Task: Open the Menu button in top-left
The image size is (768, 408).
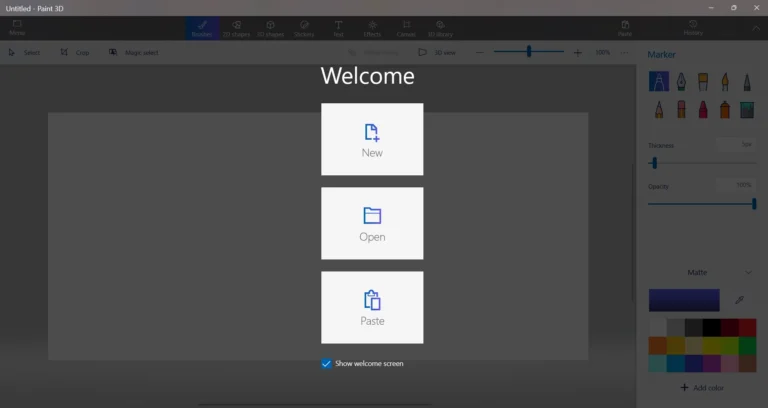Action: tap(17, 28)
